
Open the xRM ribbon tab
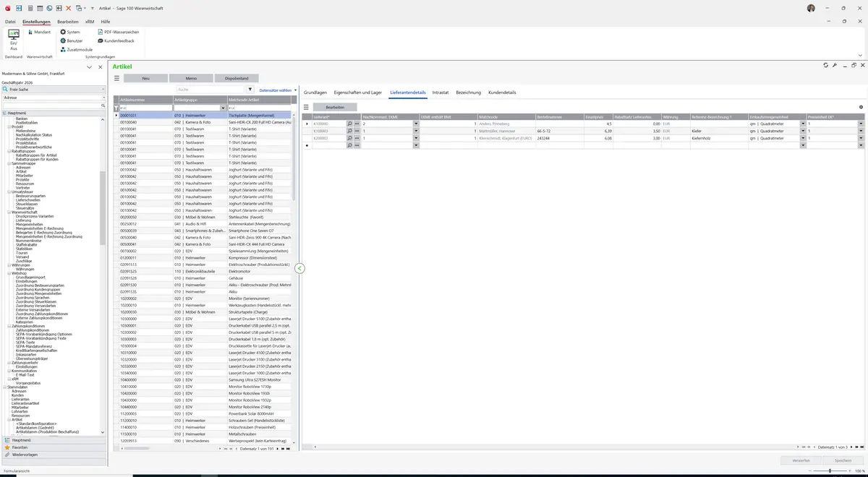point(90,22)
